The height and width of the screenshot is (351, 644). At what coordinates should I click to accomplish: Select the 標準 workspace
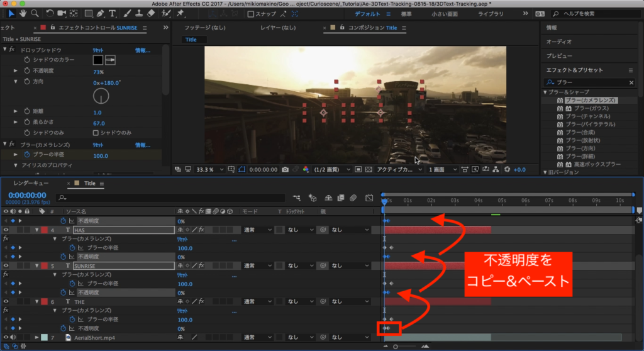(406, 14)
